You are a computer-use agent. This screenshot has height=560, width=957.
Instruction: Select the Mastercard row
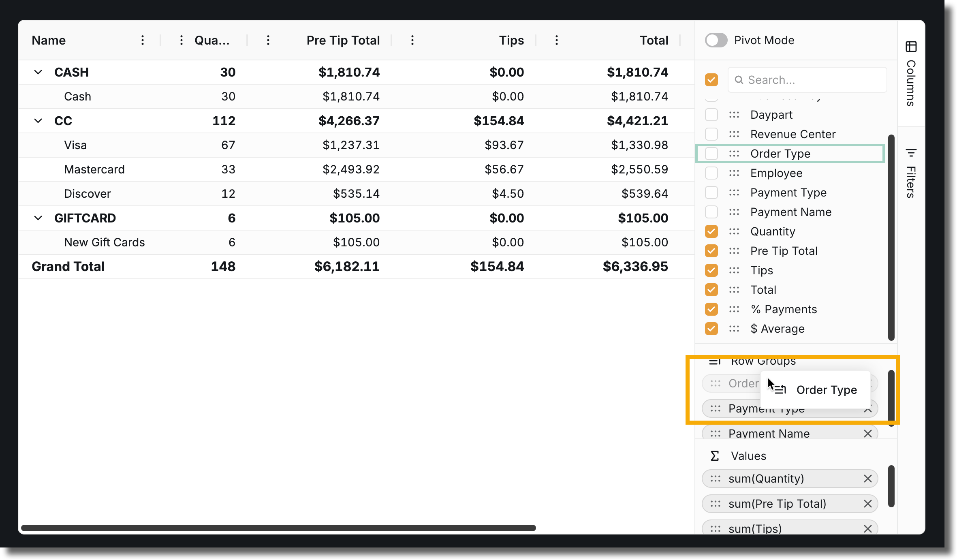click(356, 169)
